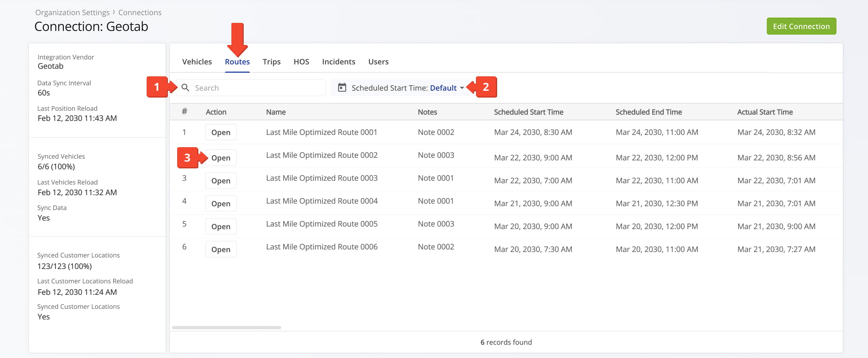Click the Feb 12, 2030 11:43 AM reload time
Image resolution: width=868 pixels, height=358 pixels.
point(77,118)
